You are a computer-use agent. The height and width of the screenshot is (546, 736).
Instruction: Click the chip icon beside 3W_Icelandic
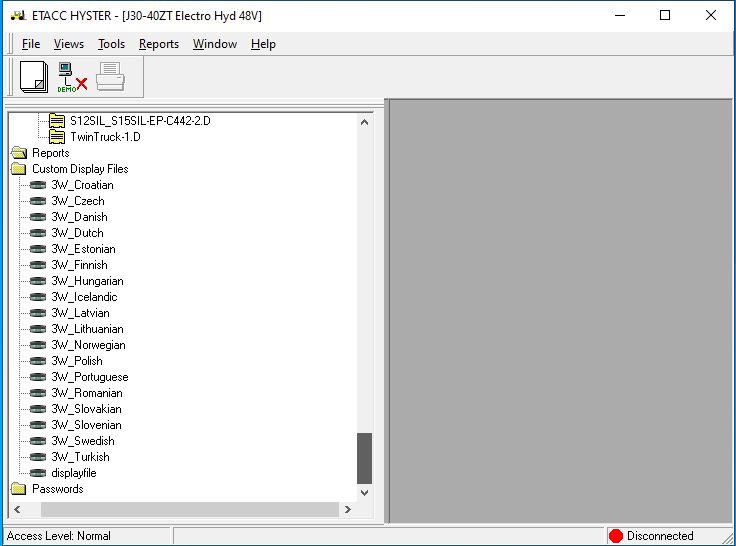pos(38,297)
